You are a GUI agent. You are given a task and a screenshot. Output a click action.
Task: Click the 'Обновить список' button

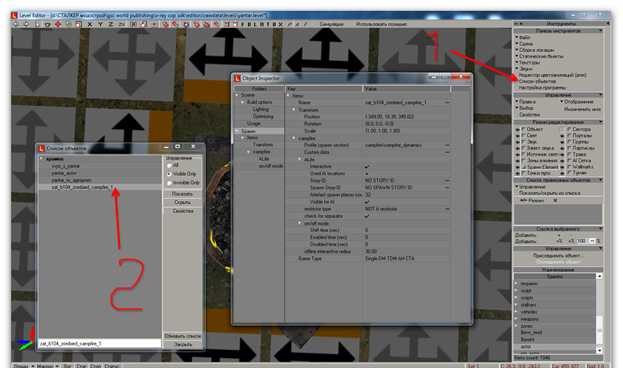tap(183, 336)
